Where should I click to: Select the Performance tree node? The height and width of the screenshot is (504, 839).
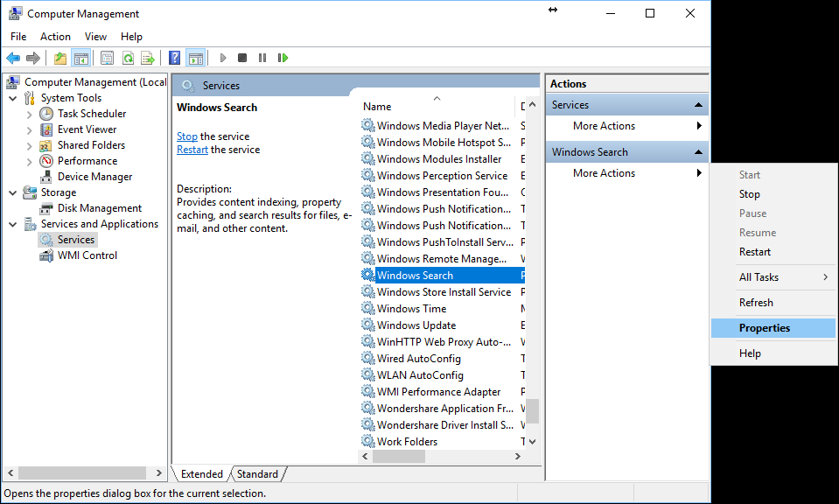(87, 161)
